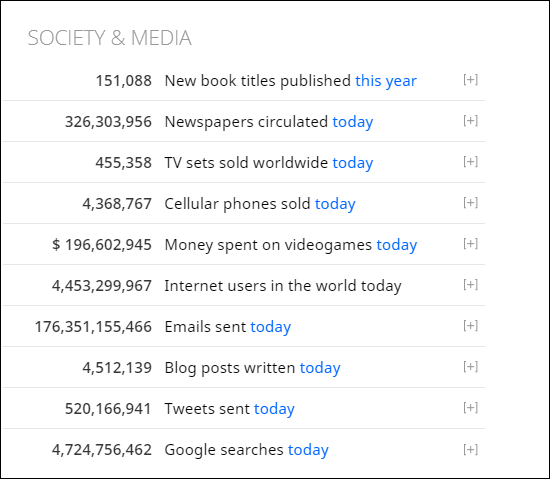Follow 'this year' link for book titles
The height and width of the screenshot is (479, 550).
(x=386, y=81)
